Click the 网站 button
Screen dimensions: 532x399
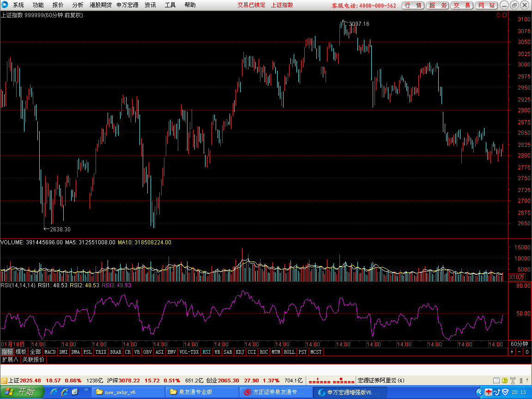(486, 6)
